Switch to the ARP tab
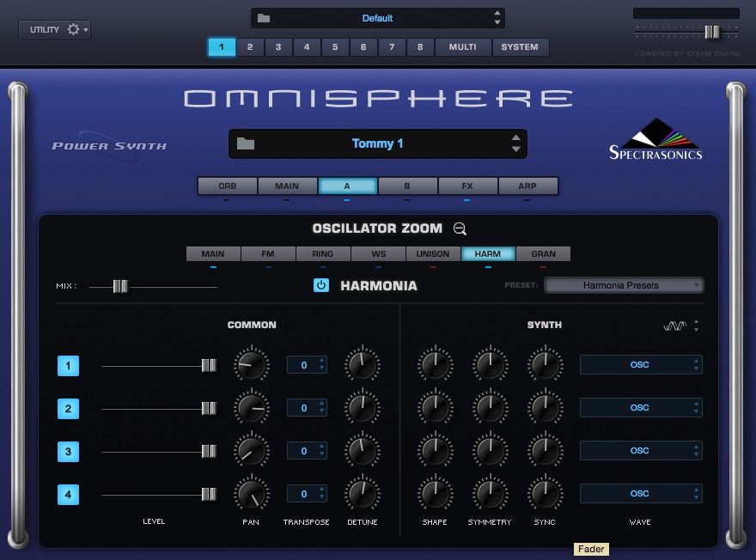 (x=527, y=186)
